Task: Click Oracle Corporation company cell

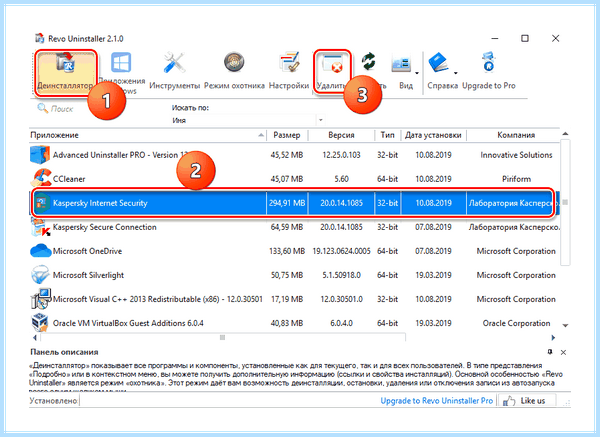Action: tap(516, 323)
